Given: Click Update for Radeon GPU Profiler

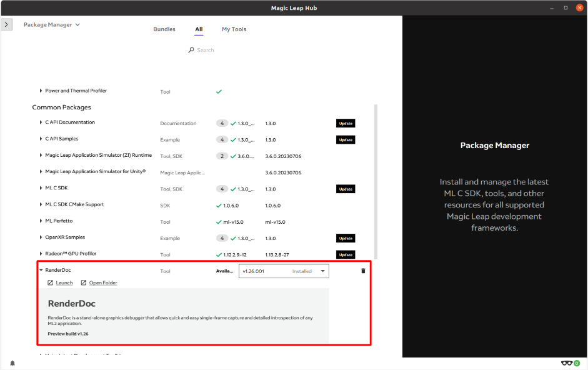Looking at the screenshot, I should (345, 254).
